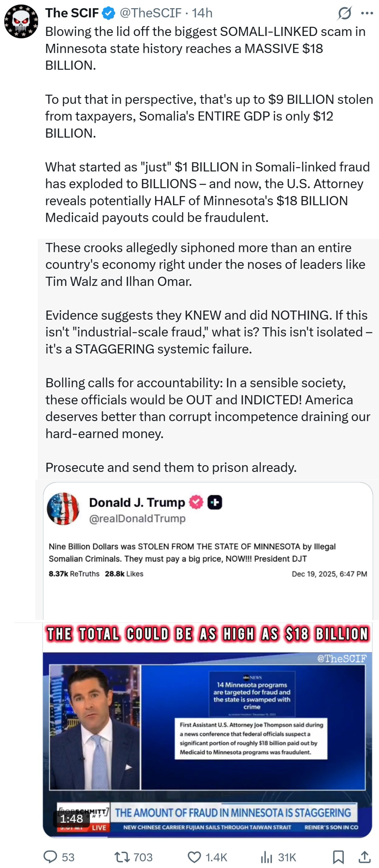Click Trump's flag avatar in the embedded image

pos(63,508)
